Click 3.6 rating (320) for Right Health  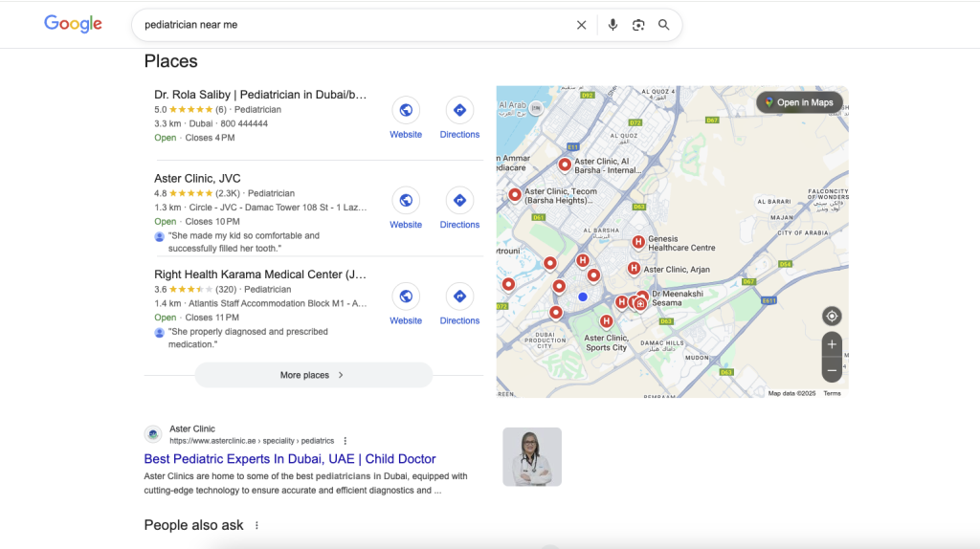(195, 290)
